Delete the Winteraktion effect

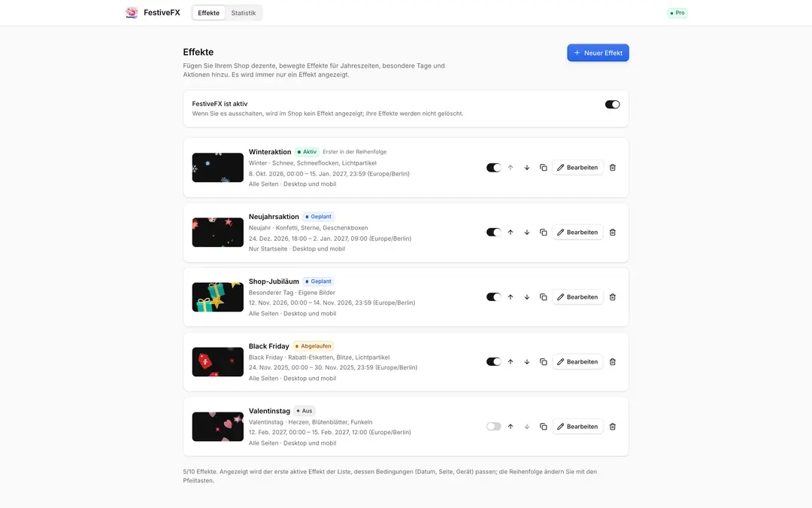[613, 167]
